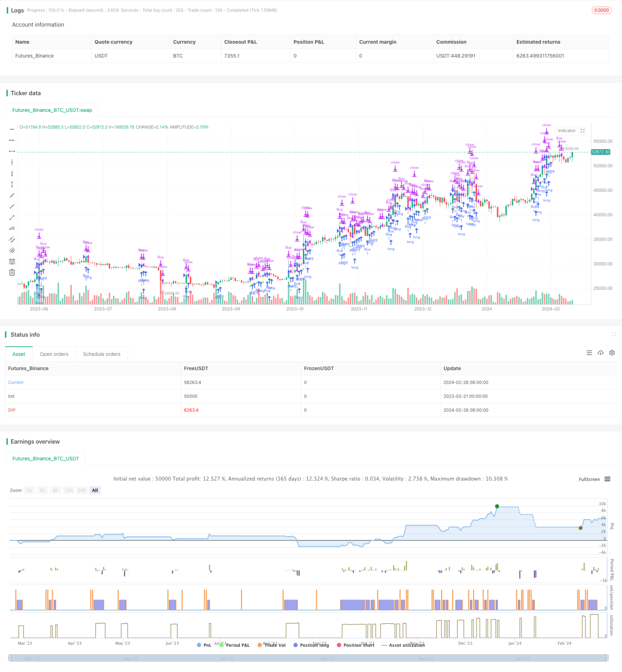
Task: Set zoom range to 8h
Action: pyautogui.click(x=55, y=490)
